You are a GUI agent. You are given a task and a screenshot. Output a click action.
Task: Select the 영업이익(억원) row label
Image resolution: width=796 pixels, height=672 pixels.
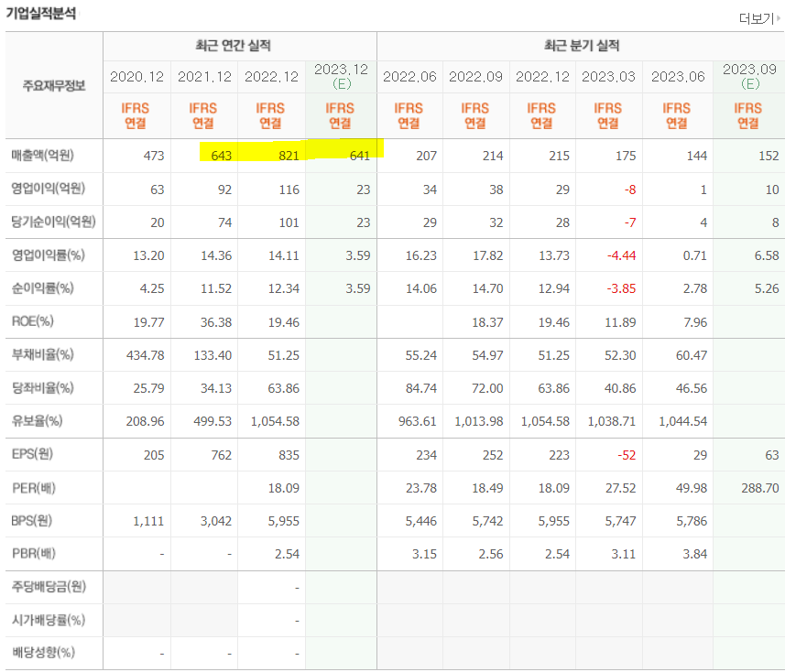49,189
